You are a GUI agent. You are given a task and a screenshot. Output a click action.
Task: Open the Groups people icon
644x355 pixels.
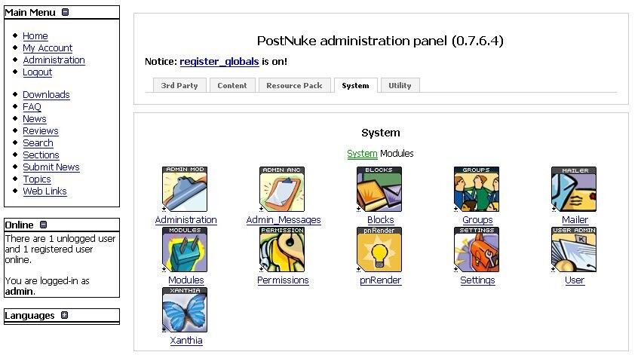pos(477,189)
